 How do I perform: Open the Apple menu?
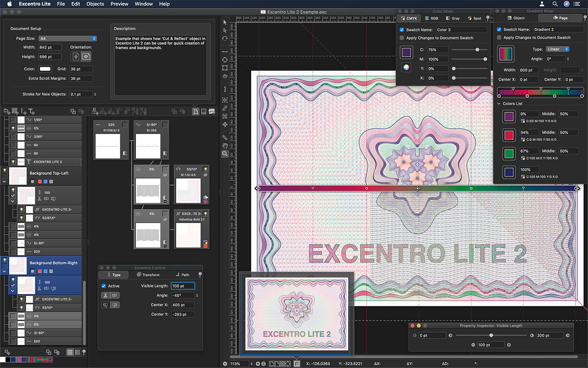tap(9, 4)
